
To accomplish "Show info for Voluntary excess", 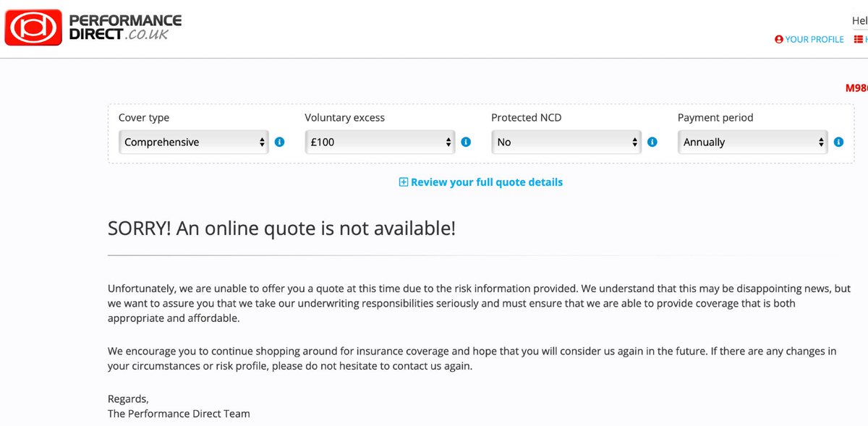I will [x=466, y=142].
